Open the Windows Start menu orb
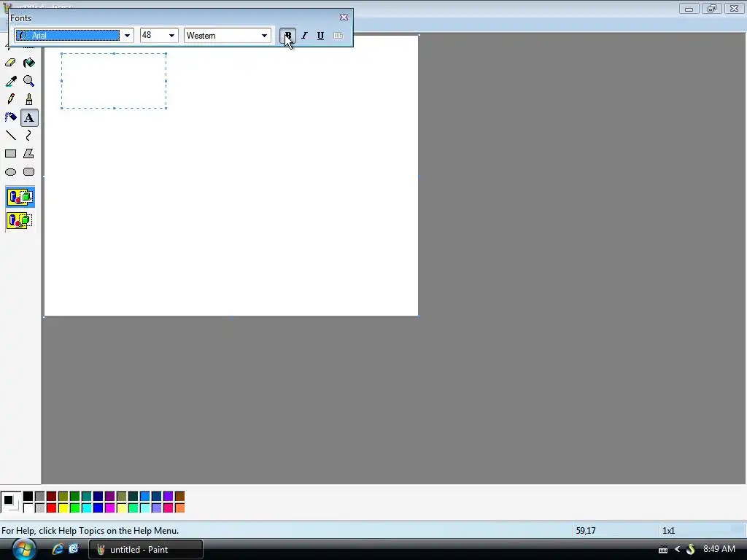Viewport: 747px width, 560px height. click(x=24, y=549)
